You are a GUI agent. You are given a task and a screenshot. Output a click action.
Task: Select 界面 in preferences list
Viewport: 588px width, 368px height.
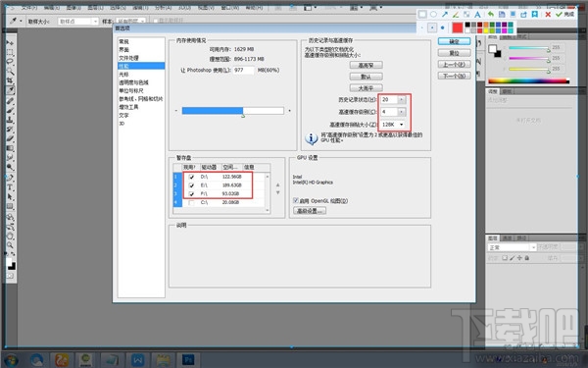[123, 50]
